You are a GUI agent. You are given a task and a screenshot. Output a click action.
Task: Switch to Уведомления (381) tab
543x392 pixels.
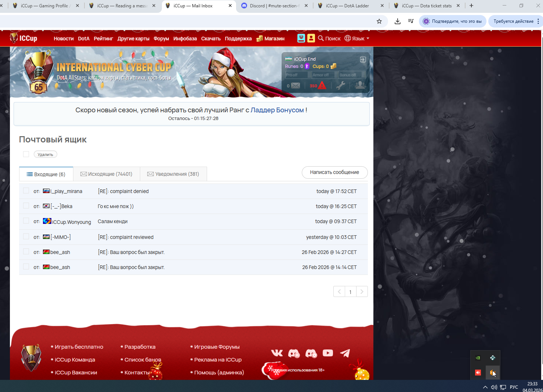[173, 174]
